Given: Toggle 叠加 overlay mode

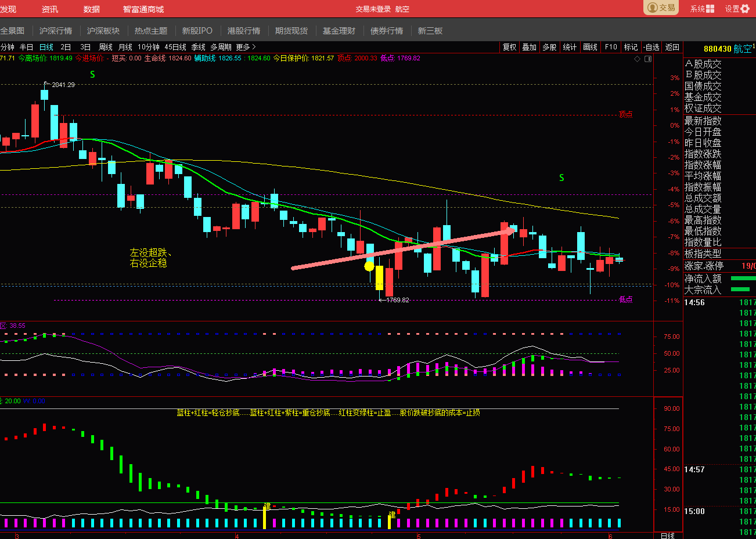Looking at the screenshot, I should click(530, 47).
